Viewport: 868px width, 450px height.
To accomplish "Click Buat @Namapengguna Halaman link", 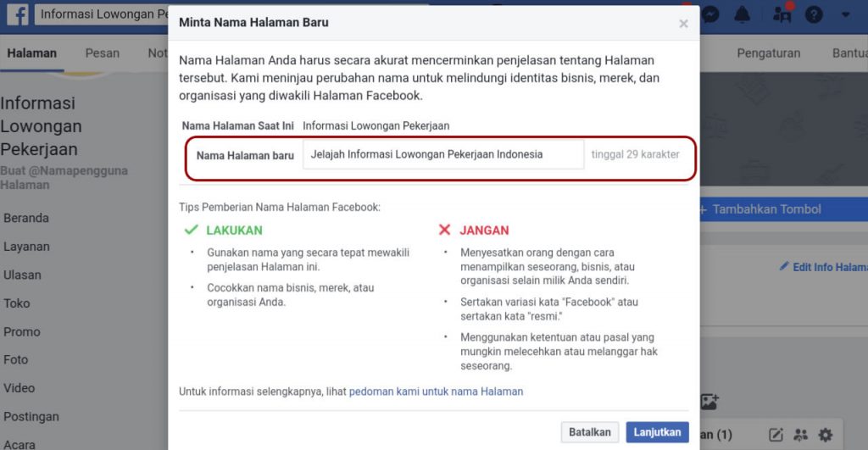I will click(x=64, y=178).
